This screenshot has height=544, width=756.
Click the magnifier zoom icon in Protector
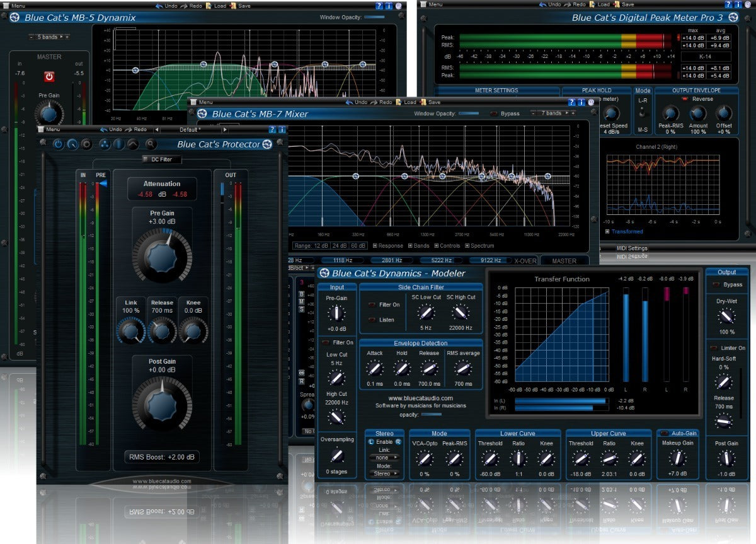[151, 144]
